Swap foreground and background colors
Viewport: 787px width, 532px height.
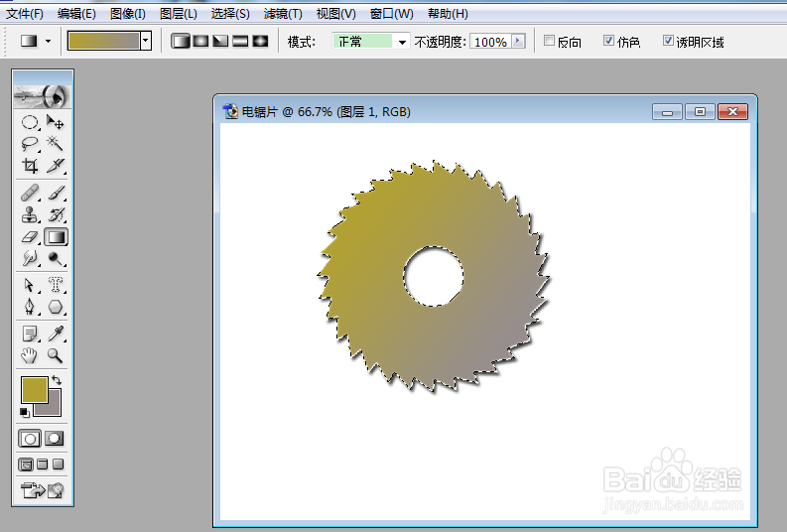click(57, 380)
